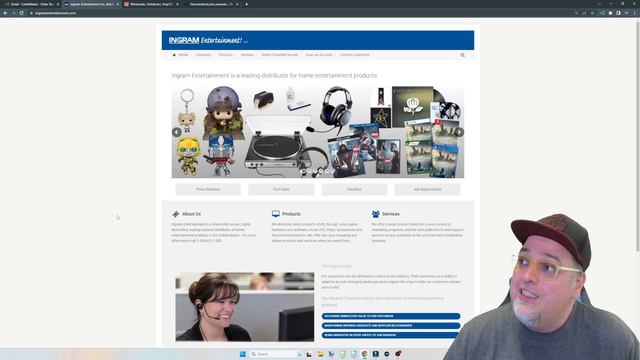Viewport: 640px width, 360px height.
Task: Open the Open an Account menu
Action: click(x=319, y=55)
